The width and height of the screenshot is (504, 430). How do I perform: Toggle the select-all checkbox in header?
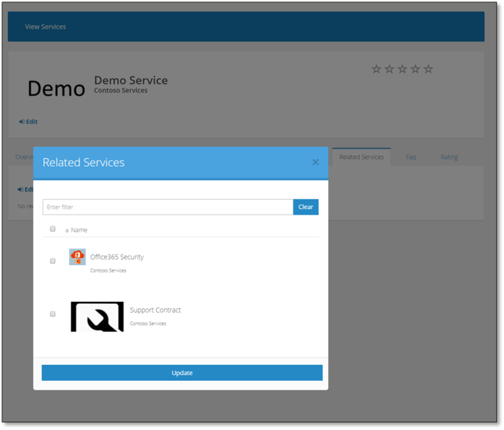click(x=53, y=229)
